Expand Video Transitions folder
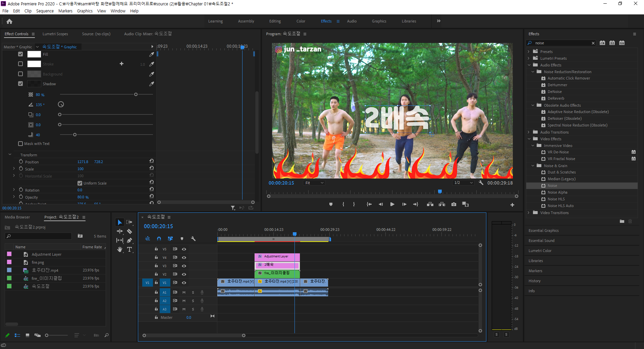Viewport: 644px width, 349px height. pos(529,213)
